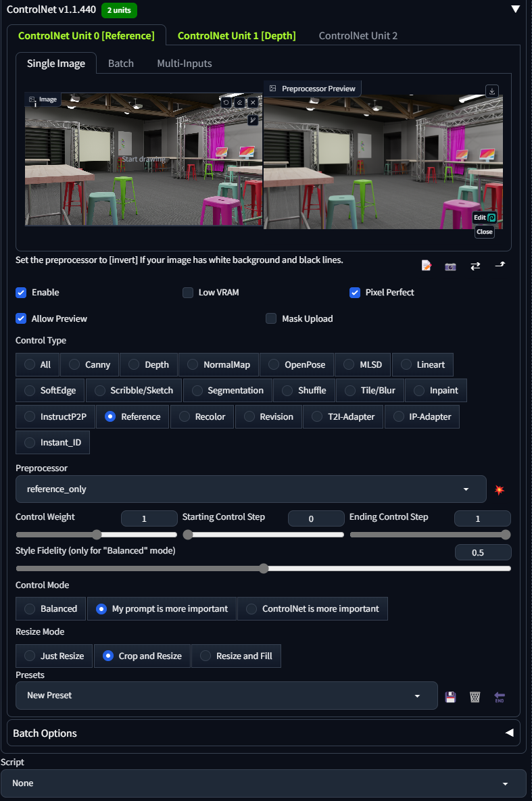
Task: Uncheck the Pixel Perfect checkbox
Action: pyautogui.click(x=354, y=293)
